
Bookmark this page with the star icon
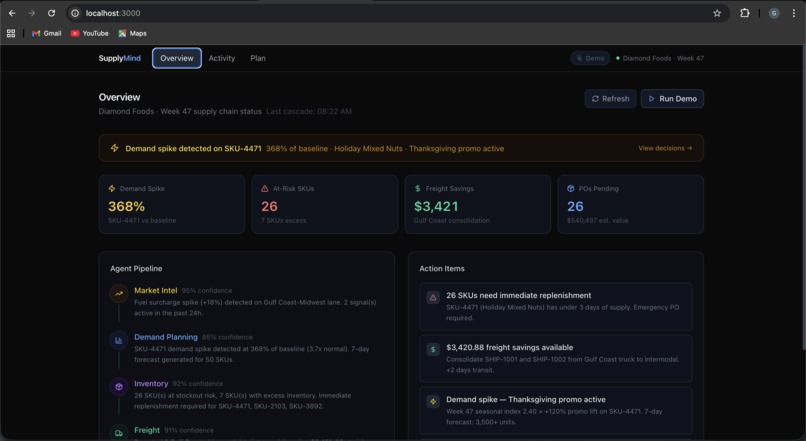point(717,13)
